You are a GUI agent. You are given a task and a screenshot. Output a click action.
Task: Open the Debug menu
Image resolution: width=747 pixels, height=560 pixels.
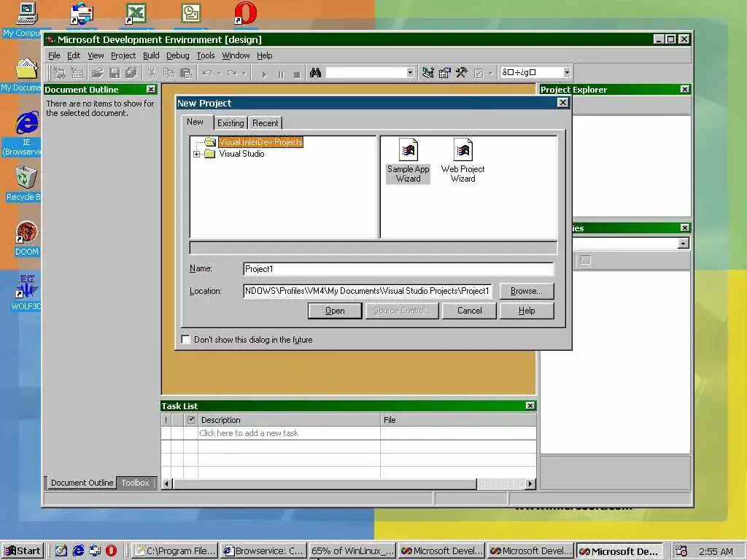[178, 55]
